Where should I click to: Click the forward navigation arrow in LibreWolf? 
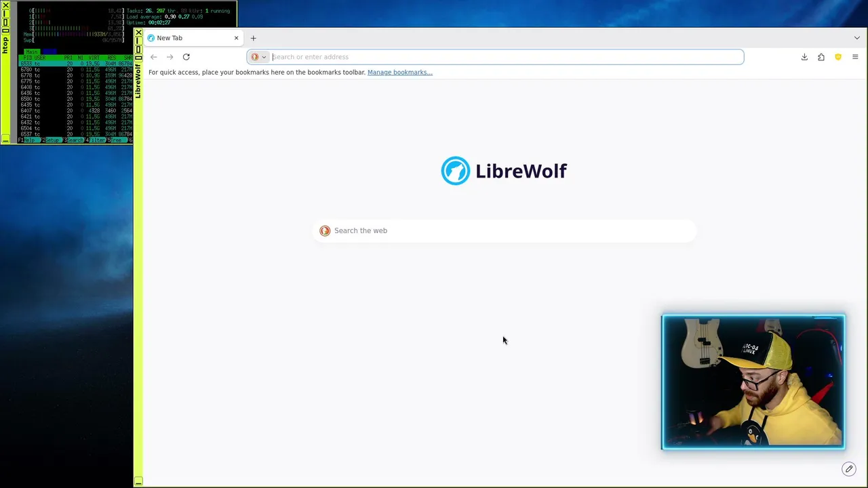point(170,57)
